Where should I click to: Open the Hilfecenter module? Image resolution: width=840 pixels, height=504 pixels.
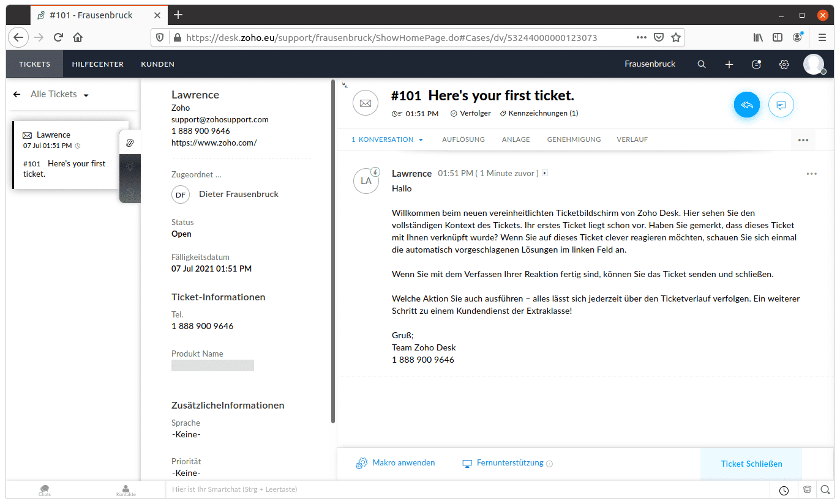(x=98, y=64)
